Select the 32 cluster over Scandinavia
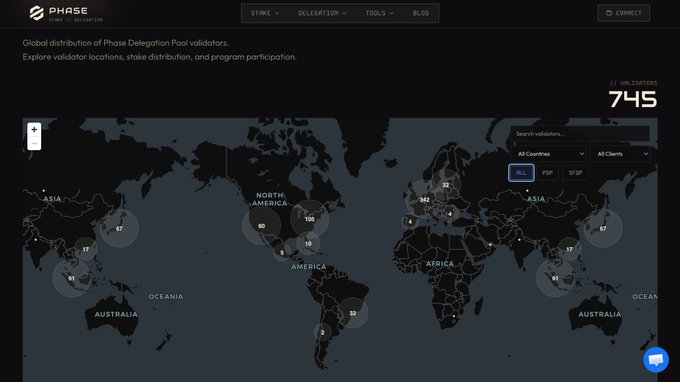 pyautogui.click(x=445, y=185)
